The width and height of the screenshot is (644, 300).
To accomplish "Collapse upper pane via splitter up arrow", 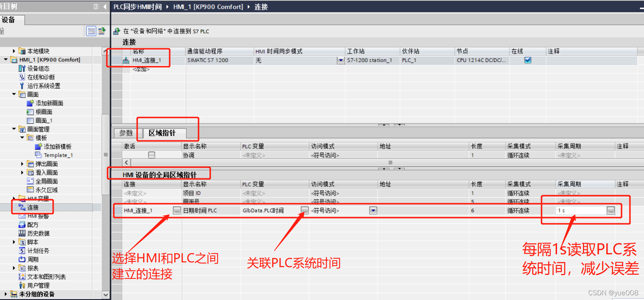I will 384,125.
